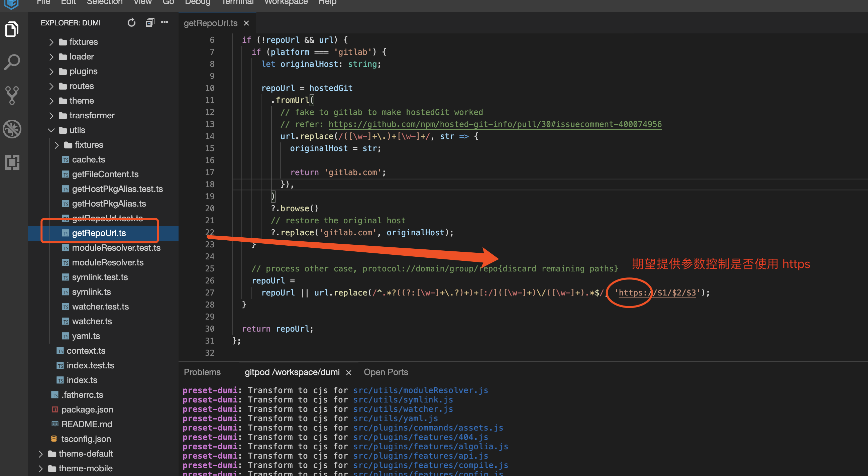Refresh the Explorer file tree
The height and width of the screenshot is (476, 868).
[131, 23]
